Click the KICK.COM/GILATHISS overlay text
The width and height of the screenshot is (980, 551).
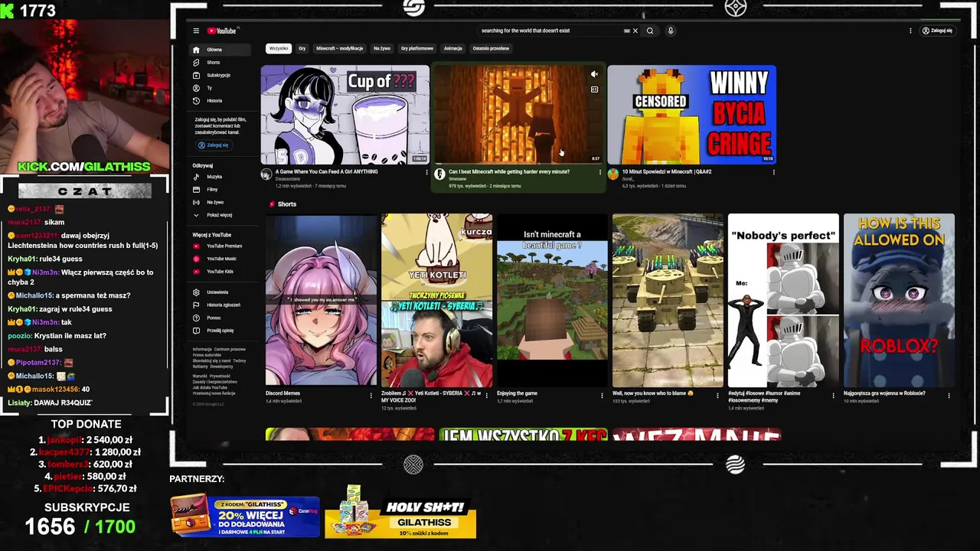[x=84, y=166]
